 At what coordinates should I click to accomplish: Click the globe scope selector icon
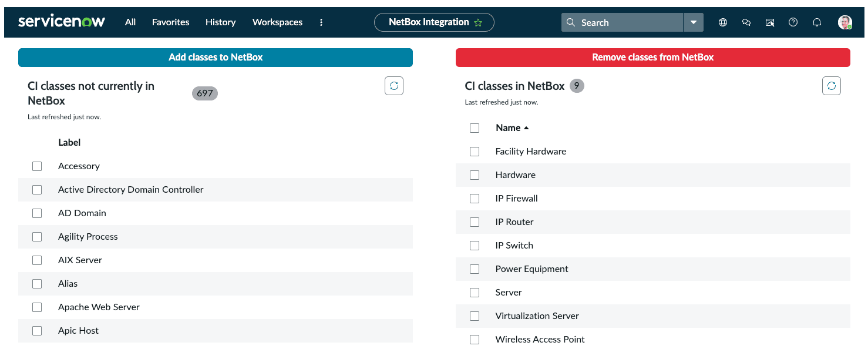coord(722,22)
